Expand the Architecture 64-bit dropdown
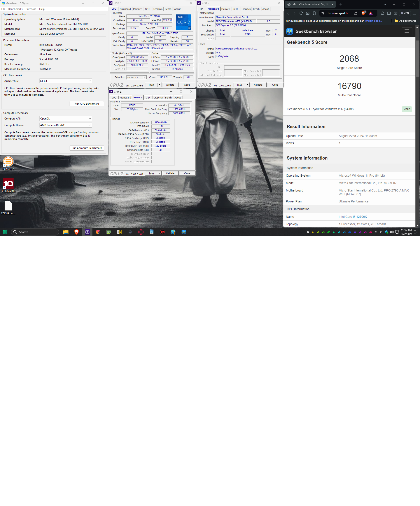Image resolution: width=420 pixels, height=506 pixels. [65, 81]
